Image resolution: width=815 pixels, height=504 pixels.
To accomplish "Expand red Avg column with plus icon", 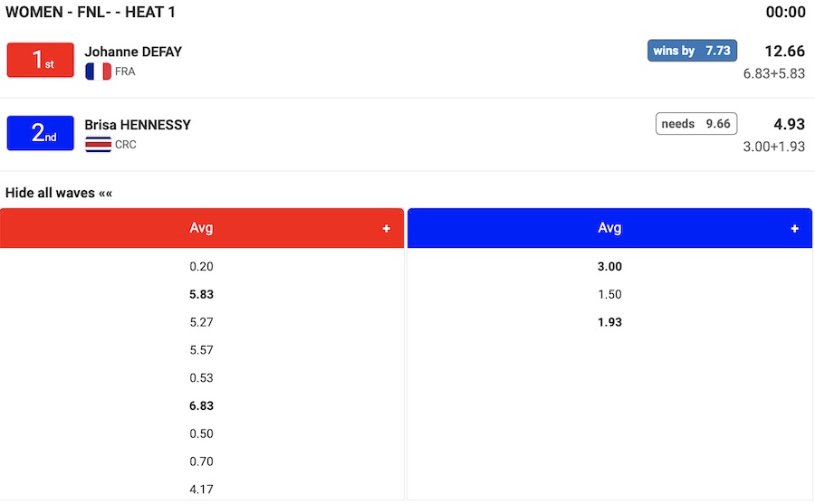I will [387, 229].
